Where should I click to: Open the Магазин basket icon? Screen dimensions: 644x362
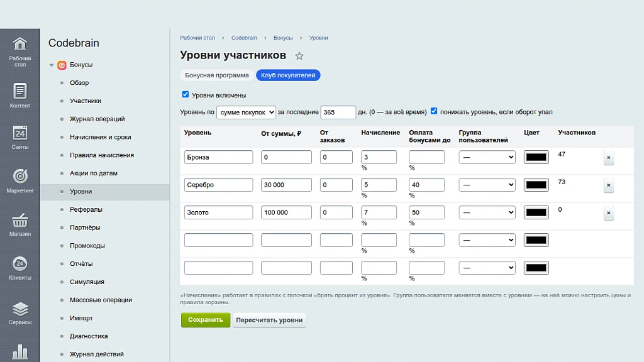[19, 221]
